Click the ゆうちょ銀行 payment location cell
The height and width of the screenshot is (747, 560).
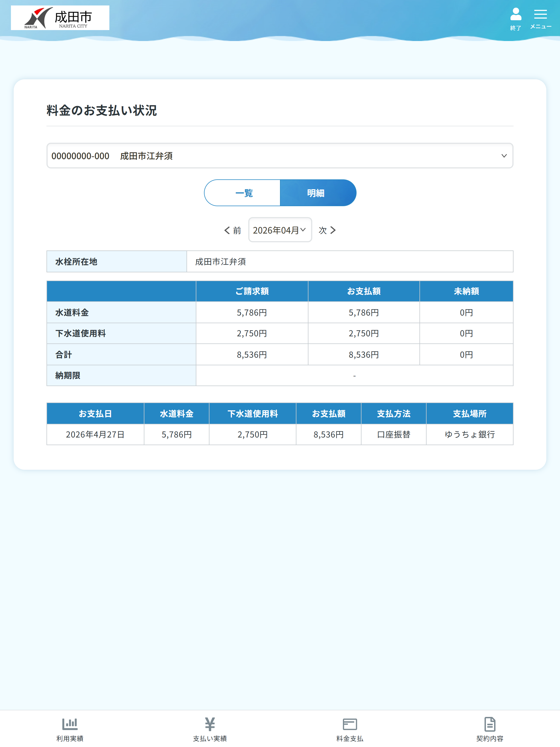tap(470, 435)
